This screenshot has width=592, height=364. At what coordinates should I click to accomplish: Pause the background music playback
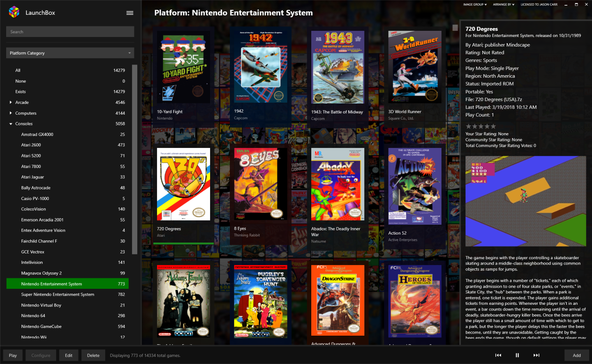click(517, 355)
